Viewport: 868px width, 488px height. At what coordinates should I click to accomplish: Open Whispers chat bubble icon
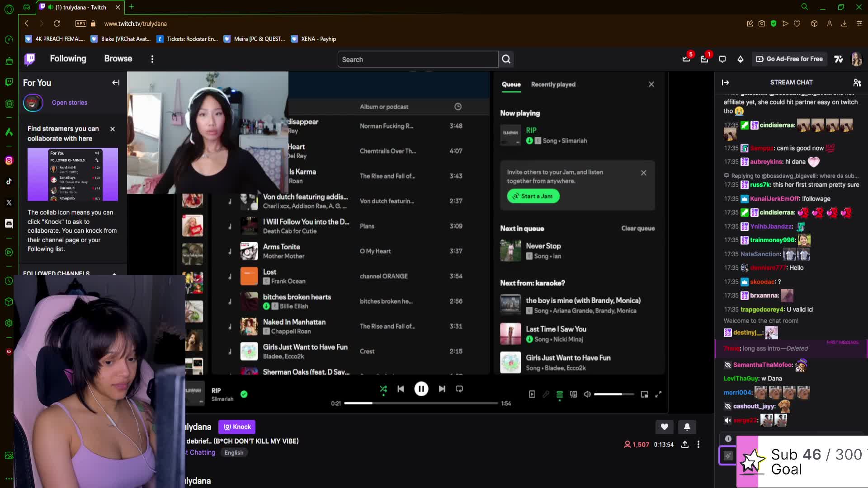click(722, 59)
